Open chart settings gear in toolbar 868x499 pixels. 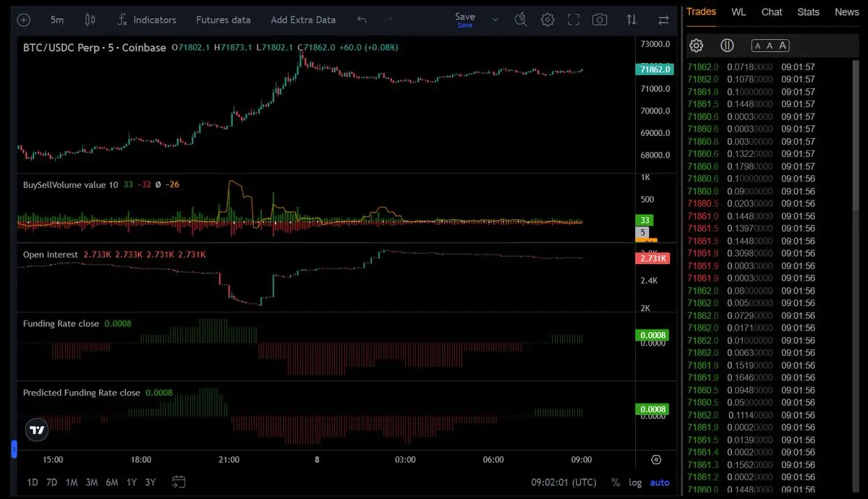click(548, 20)
